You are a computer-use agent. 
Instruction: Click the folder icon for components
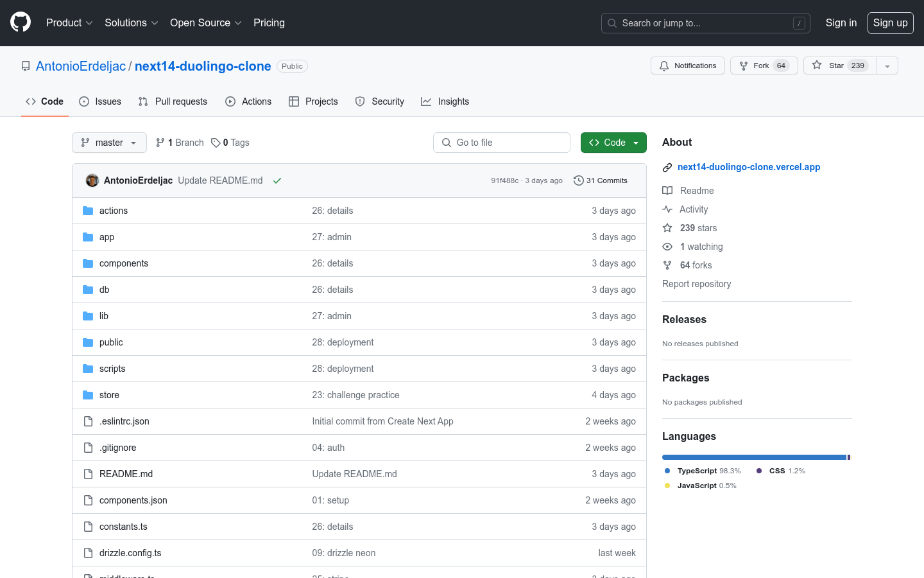88,263
